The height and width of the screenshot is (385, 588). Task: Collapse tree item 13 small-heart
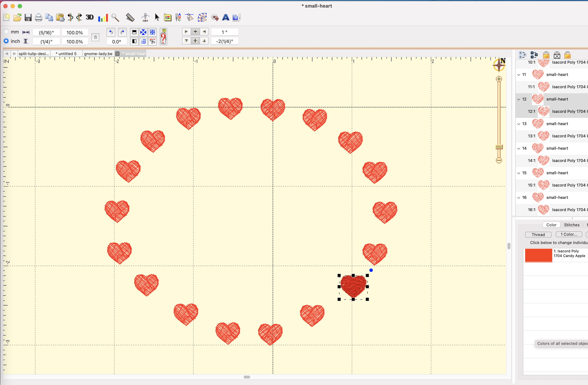click(x=519, y=124)
